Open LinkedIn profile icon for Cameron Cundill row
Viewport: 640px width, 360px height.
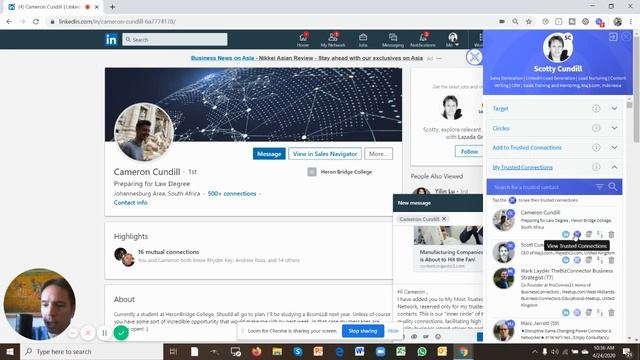tap(565, 234)
